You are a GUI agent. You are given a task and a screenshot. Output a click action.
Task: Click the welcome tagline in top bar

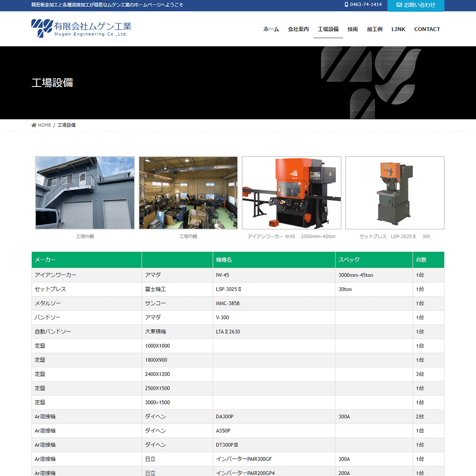pyautogui.click(x=107, y=5)
